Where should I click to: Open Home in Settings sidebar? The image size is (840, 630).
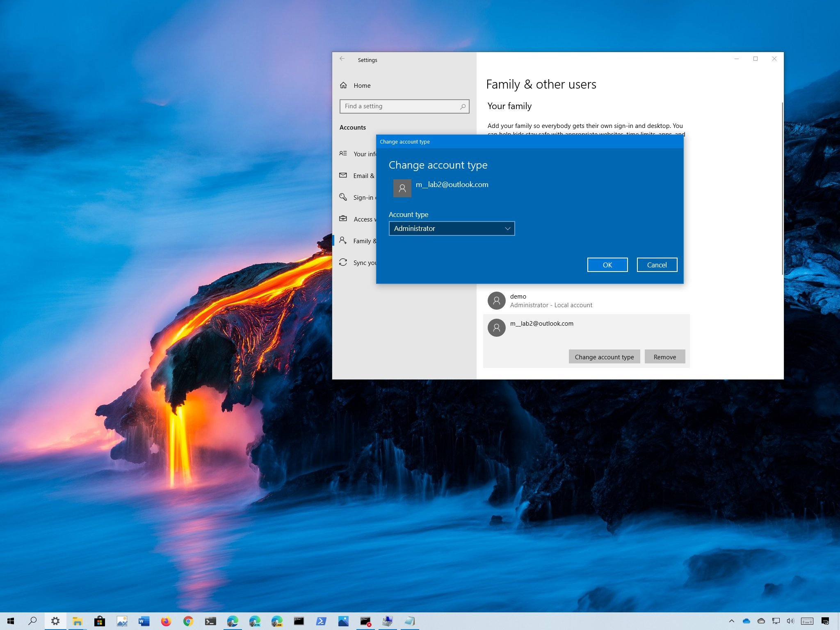(x=363, y=85)
